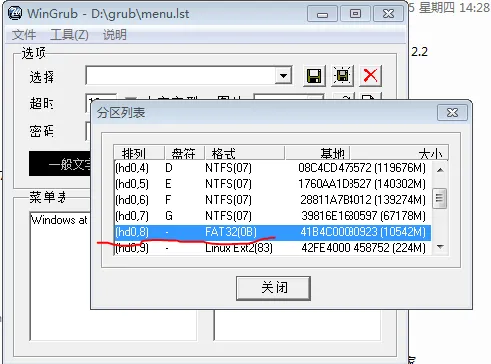Open the 选择 dropdown arrow
The height and width of the screenshot is (364, 491).
[x=283, y=76]
